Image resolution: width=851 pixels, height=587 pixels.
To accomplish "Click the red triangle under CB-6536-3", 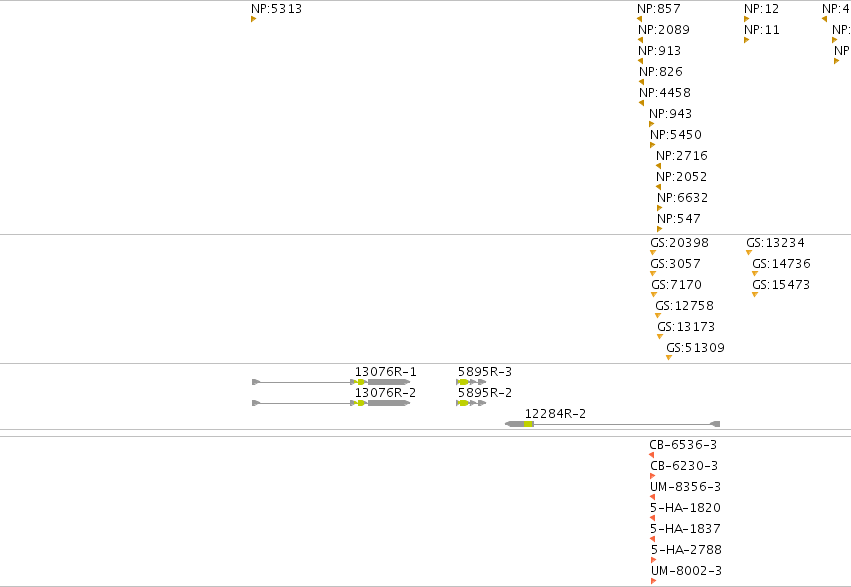I will point(652,455).
